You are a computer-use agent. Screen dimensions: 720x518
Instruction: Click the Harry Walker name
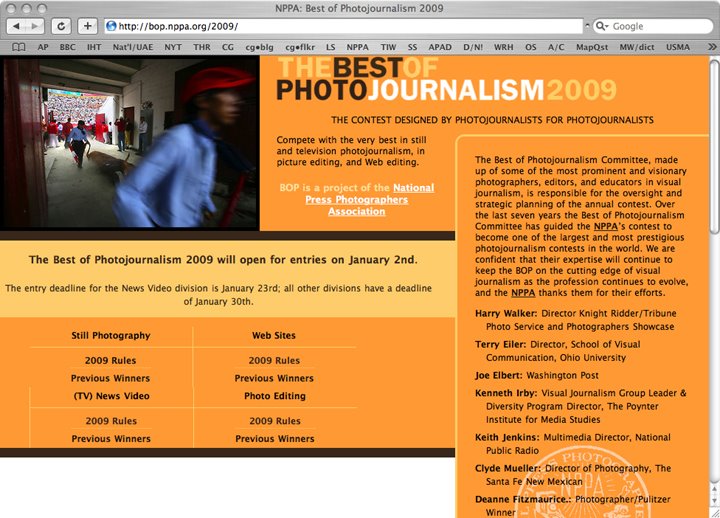coord(506,314)
